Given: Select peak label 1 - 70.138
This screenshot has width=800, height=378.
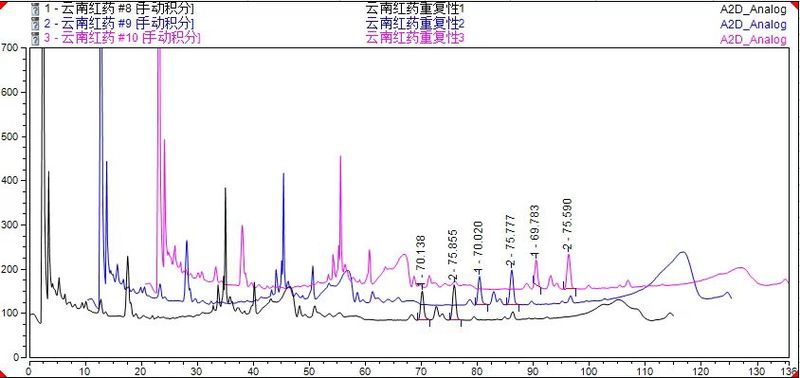Looking at the screenshot, I should 420,261.
